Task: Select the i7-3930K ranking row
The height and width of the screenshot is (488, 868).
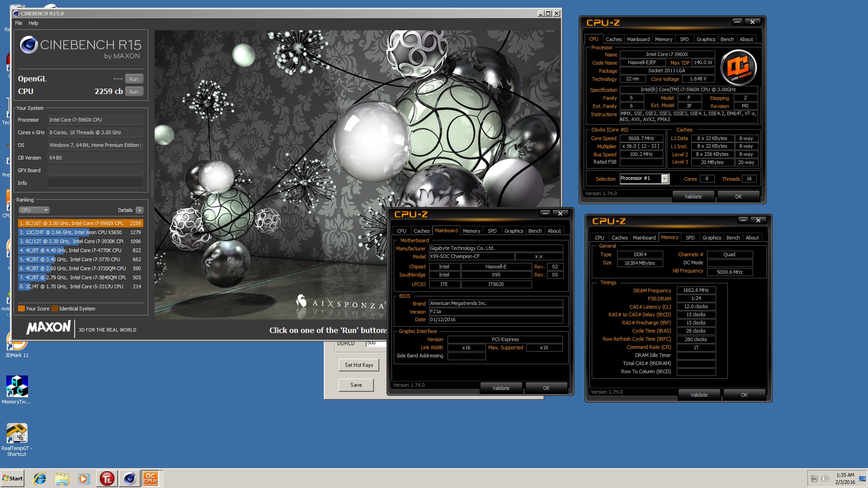Action: 80,241
